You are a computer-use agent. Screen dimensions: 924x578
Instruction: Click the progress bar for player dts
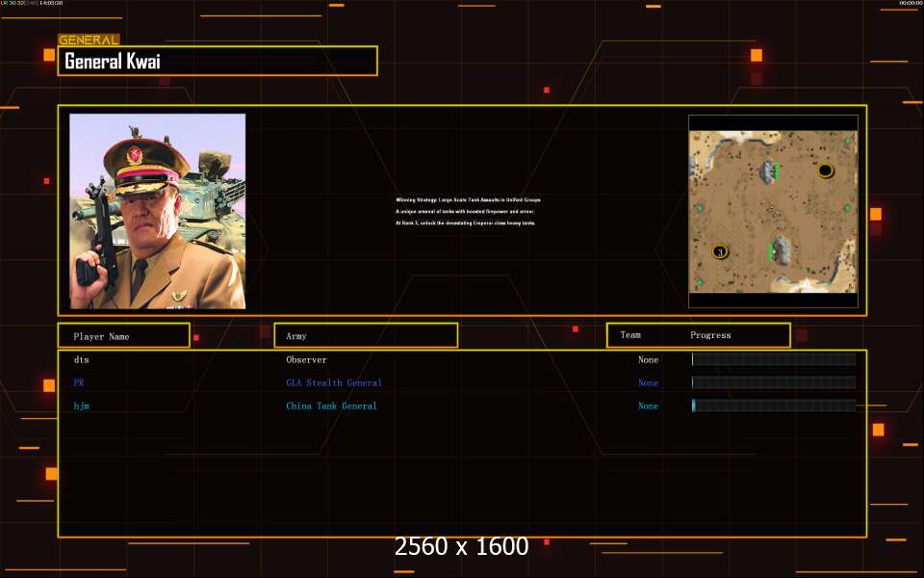(773, 359)
